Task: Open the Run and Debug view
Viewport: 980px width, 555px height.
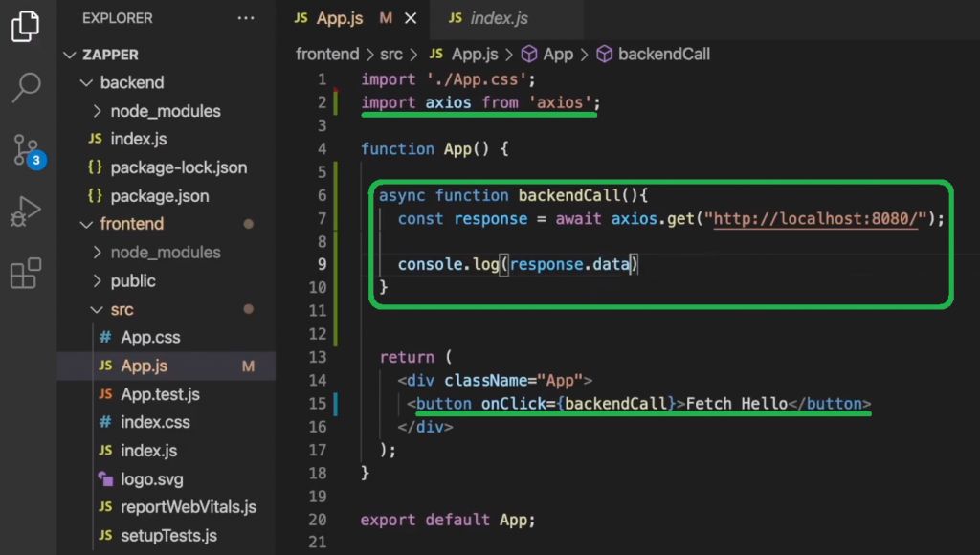Action: pyautogui.click(x=26, y=211)
